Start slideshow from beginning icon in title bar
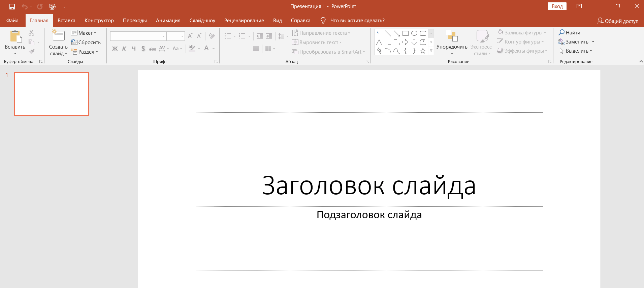Screen dimensions: 644x288 (x=52, y=6)
